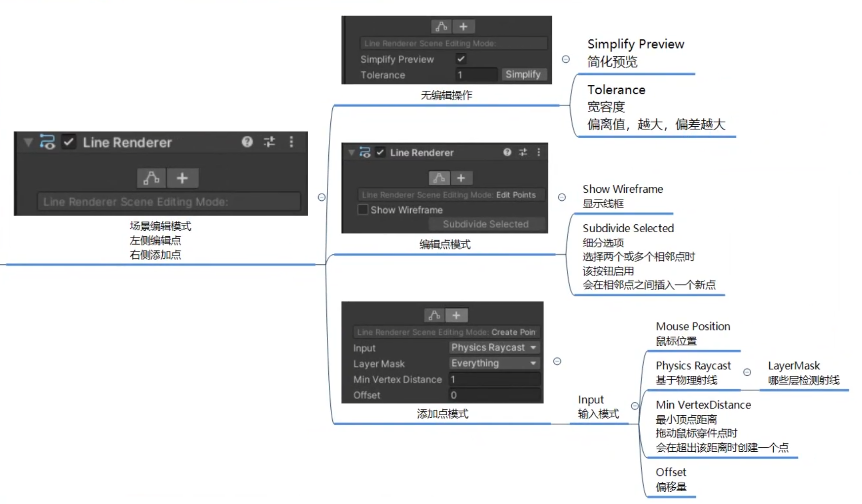Screen dimensions: 862x504
Task: Select the Tolerance mind map node
Action: (x=656, y=107)
